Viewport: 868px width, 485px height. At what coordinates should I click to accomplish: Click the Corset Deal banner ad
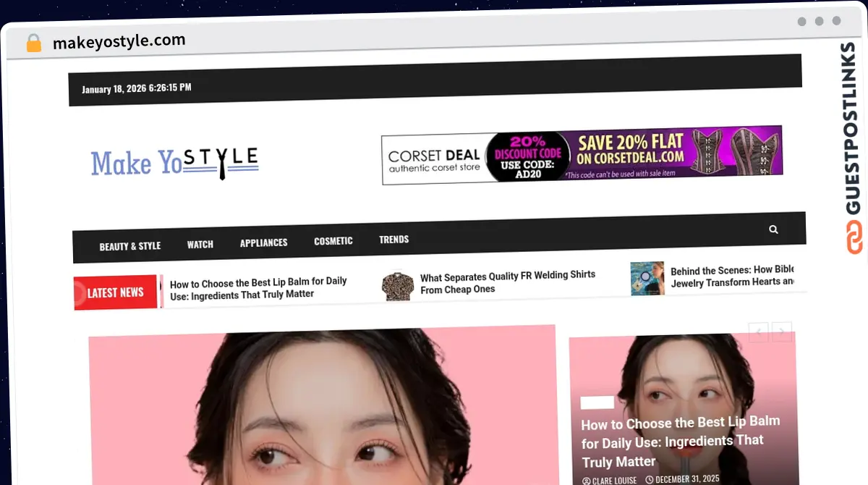click(x=582, y=155)
